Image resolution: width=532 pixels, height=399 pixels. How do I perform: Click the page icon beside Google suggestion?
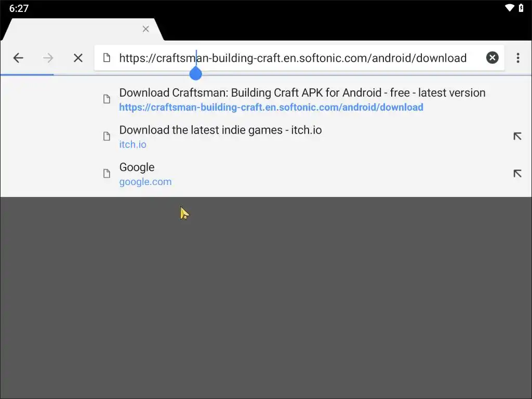tap(107, 174)
